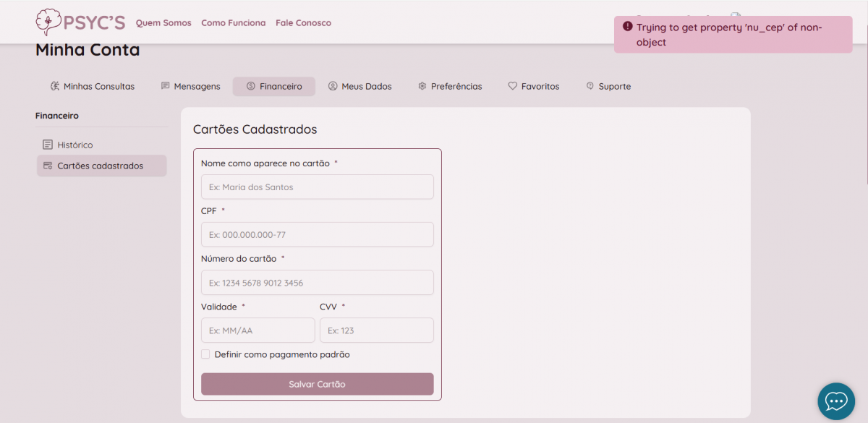Screen dimensions: 868x423
Task: Open the live chat bubble icon
Action: coord(835,401)
